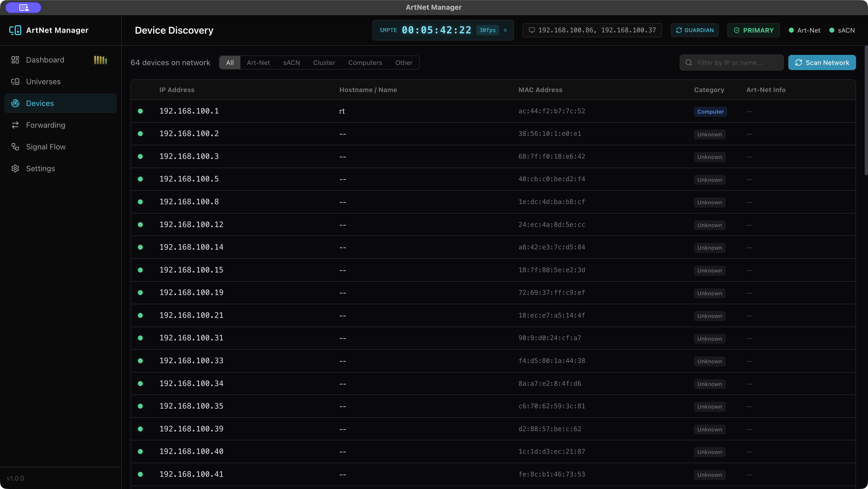Click the screen-sharing pill in title bar
Screen dimensions: 868x489
click(x=23, y=7)
